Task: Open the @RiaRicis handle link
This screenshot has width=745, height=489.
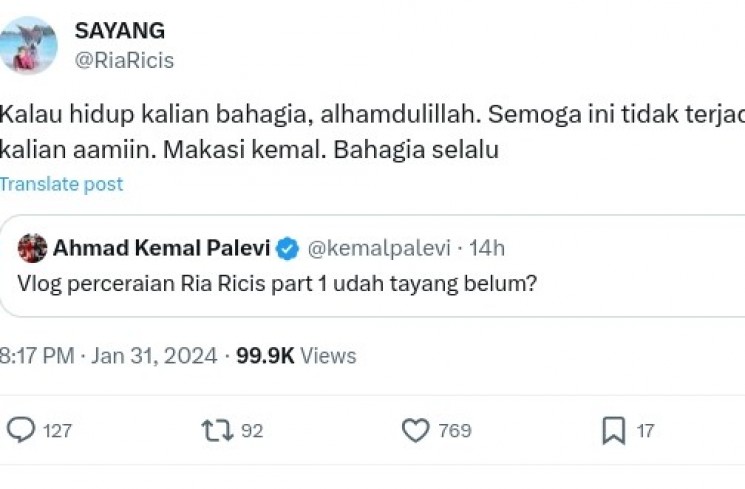Action: pyautogui.click(x=124, y=61)
